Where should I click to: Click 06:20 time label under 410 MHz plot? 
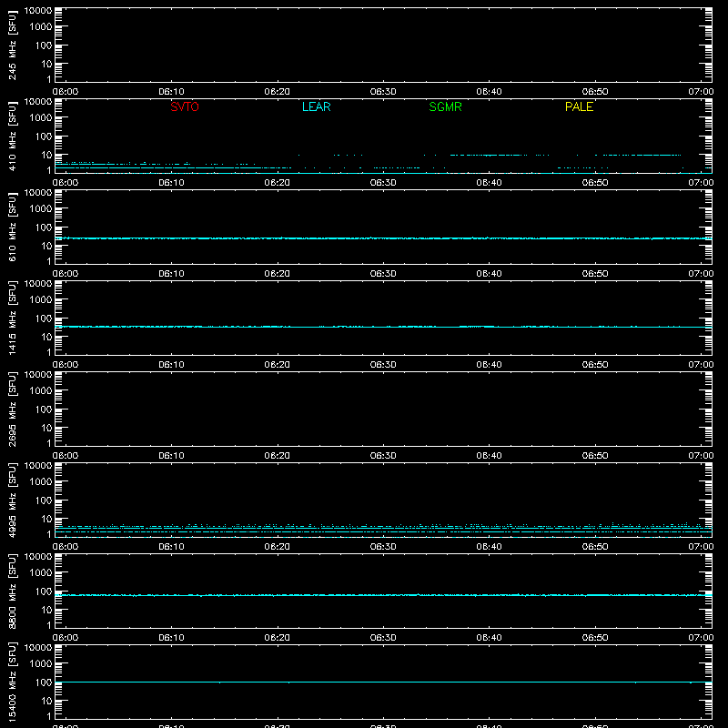[278, 183]
